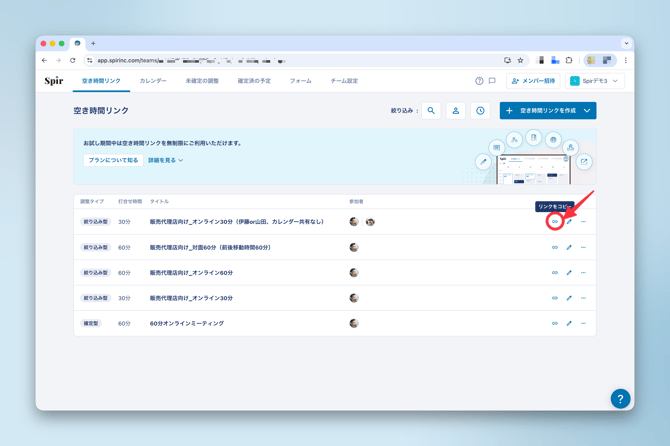The image size is (670, 446).
Task: Copy link for the first 販売代理店向け_オンライン30分 row
Action: point(555,222)
